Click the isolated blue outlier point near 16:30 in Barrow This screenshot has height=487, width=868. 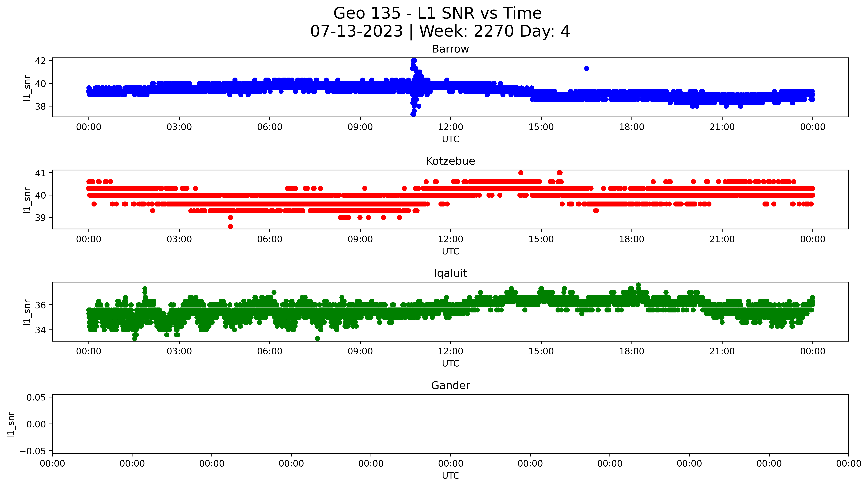click(587, 68)
